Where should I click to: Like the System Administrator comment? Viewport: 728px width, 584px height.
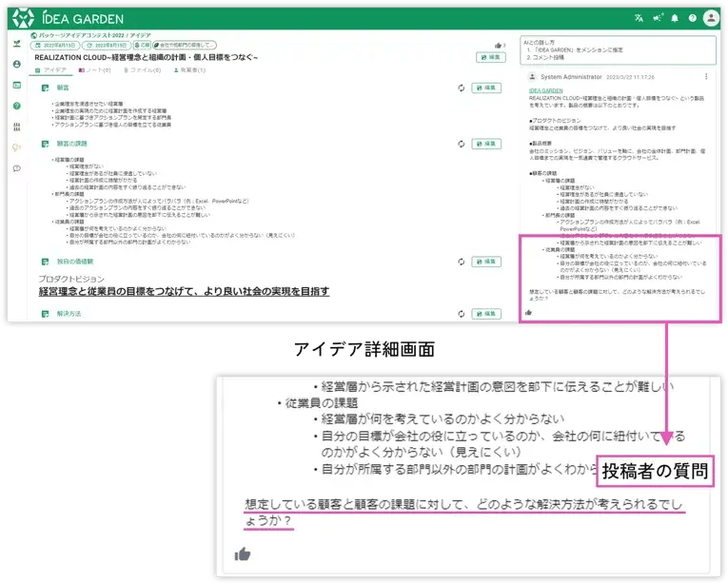(528, 312)
